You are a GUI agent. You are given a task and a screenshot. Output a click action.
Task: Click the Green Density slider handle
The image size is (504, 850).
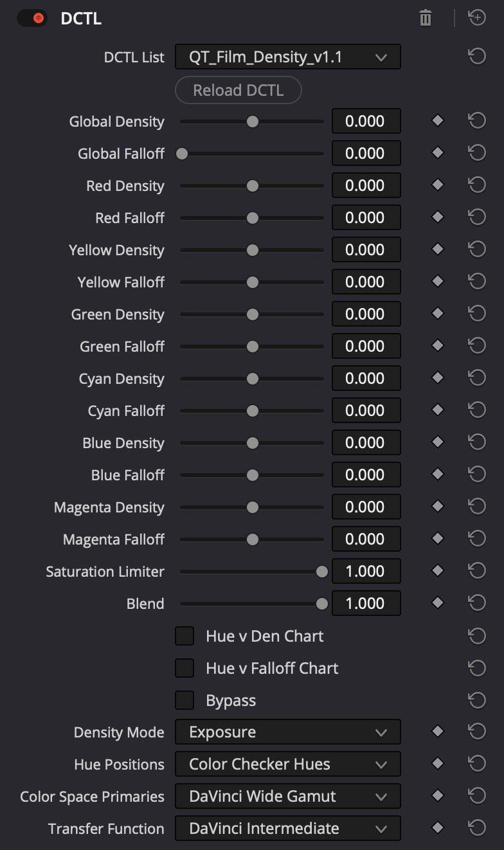pyautogui.click(x=253, y=314)
